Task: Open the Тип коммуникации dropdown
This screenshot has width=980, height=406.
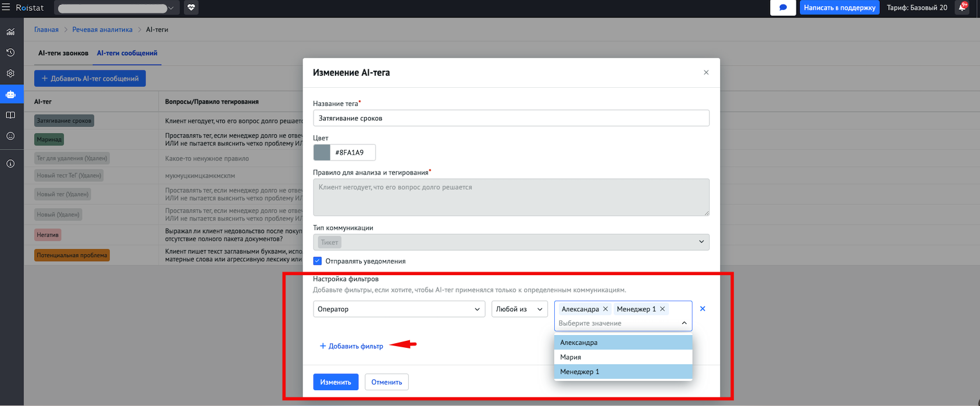Action: click(511, 242)
